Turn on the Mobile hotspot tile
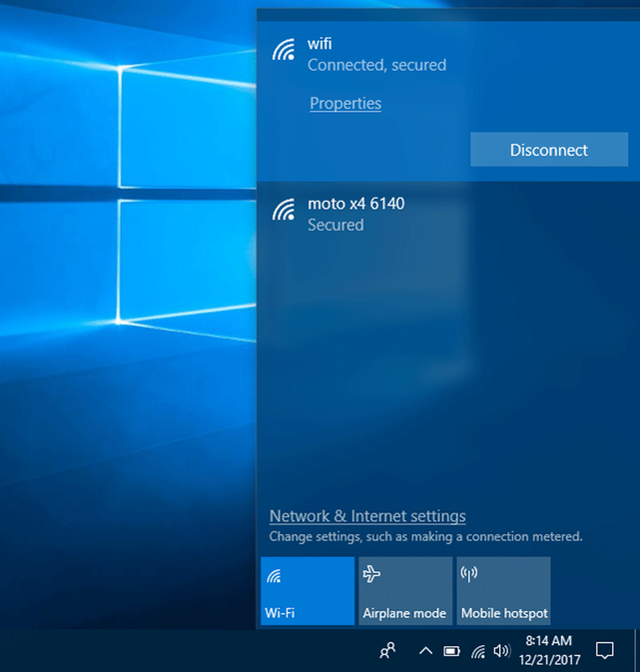 (504, 591)
